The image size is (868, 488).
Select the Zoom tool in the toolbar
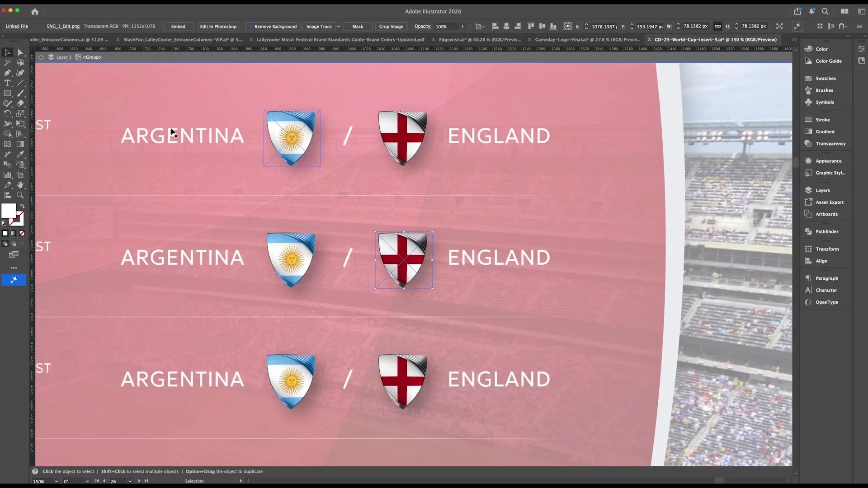point(20,195)
